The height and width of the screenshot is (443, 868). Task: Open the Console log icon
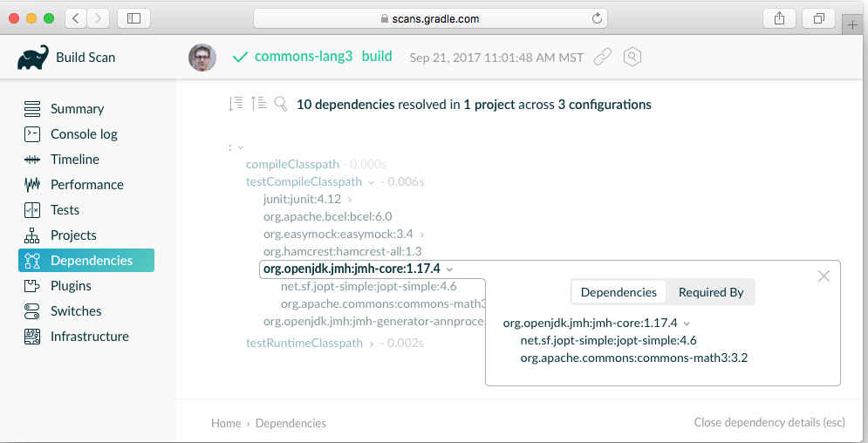pos(32,134)
